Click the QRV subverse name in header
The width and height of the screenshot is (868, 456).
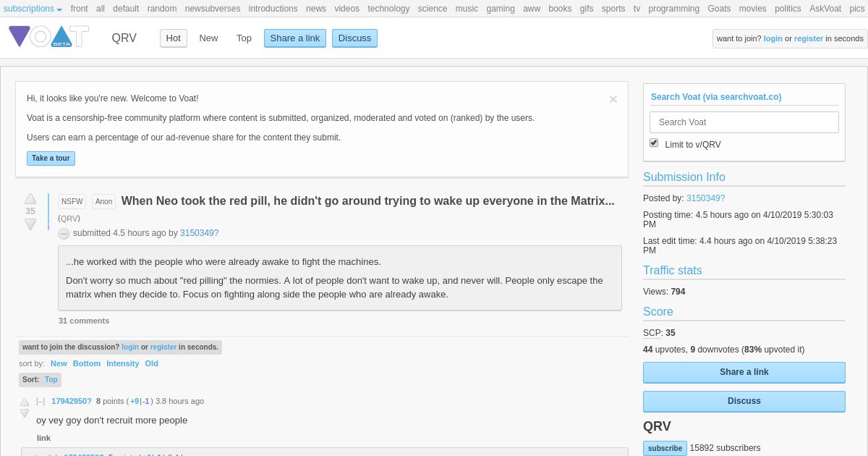[124, 38]
